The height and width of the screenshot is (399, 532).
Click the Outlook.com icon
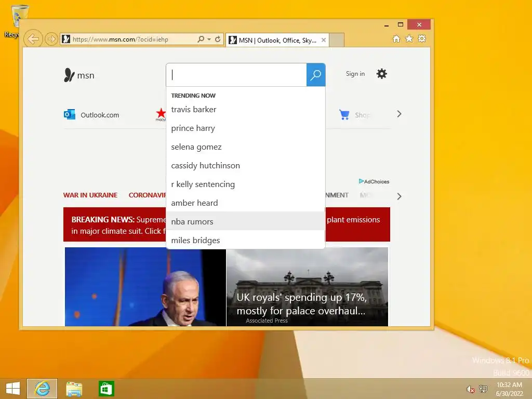tap(70, 114)
